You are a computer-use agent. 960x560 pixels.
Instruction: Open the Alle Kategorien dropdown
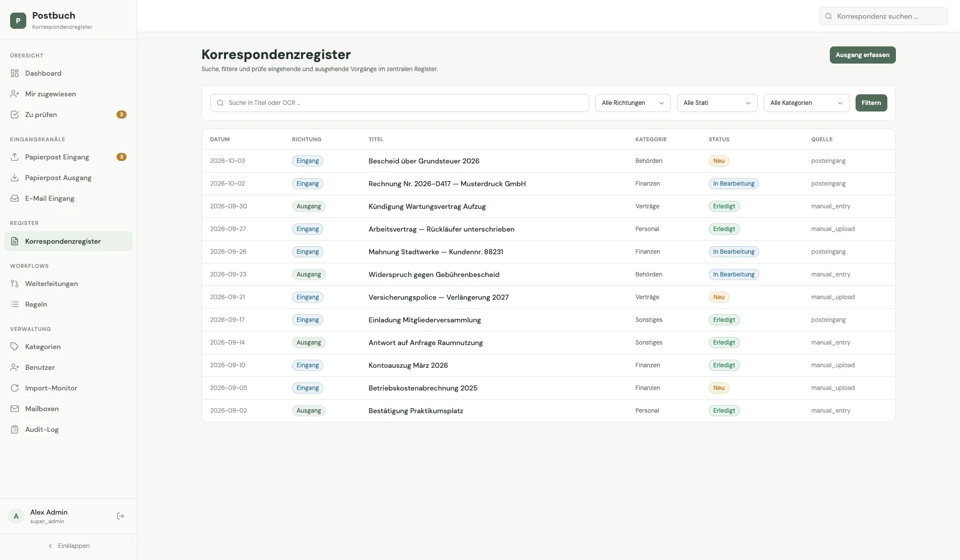(806, 103)
